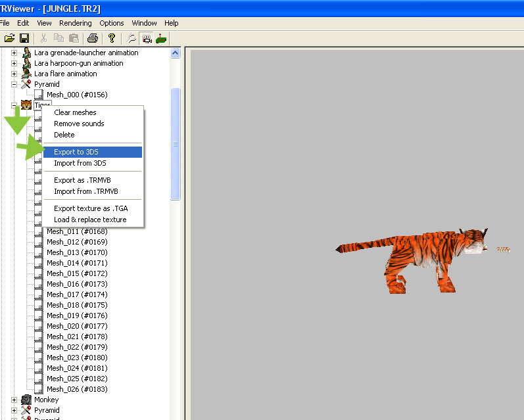
Task: Click the mesh icon beside Mesh_015 (#0172)
Action: click(x=39, y=273)
